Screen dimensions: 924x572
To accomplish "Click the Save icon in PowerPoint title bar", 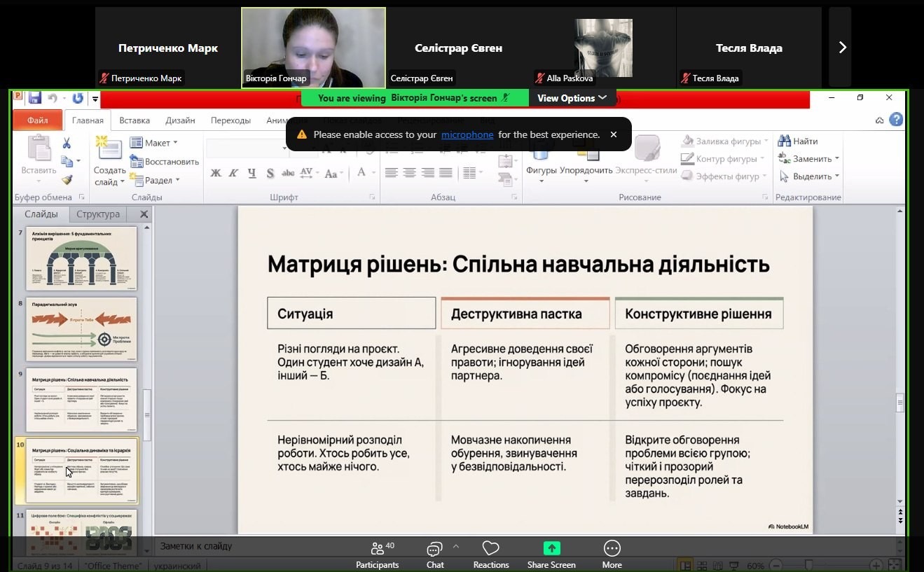I will tap(35, 98).
